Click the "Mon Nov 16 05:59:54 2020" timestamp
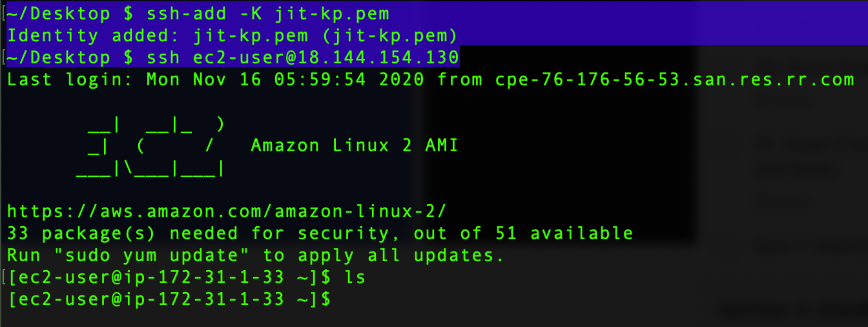 (x=285, y=79)
